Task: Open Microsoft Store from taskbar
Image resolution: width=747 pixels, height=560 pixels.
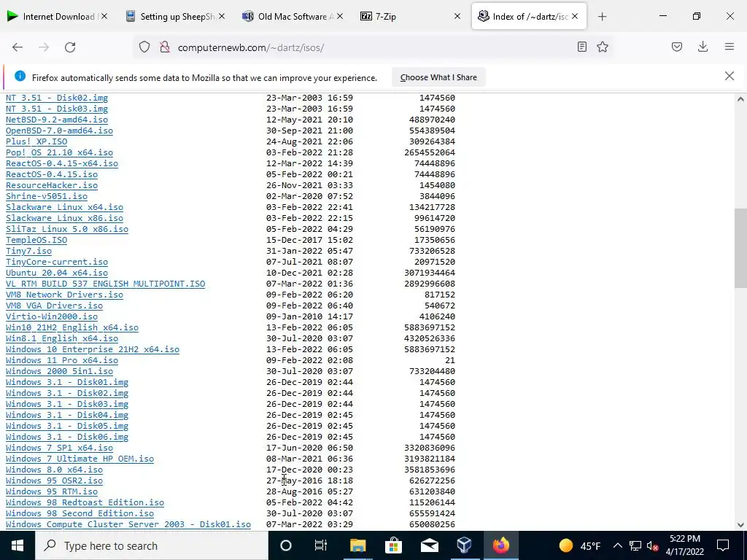Action: [393, 545]
